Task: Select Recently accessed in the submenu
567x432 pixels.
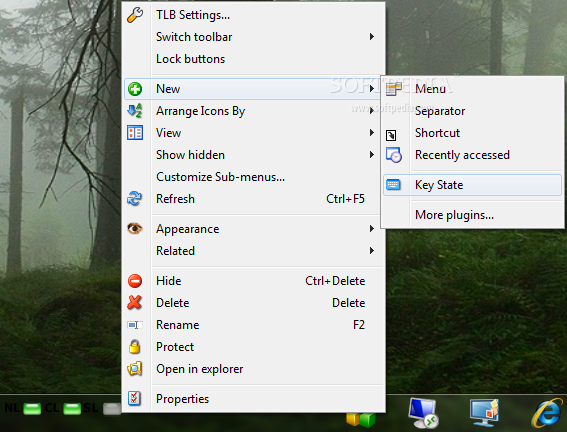Action: pos(472,155)
